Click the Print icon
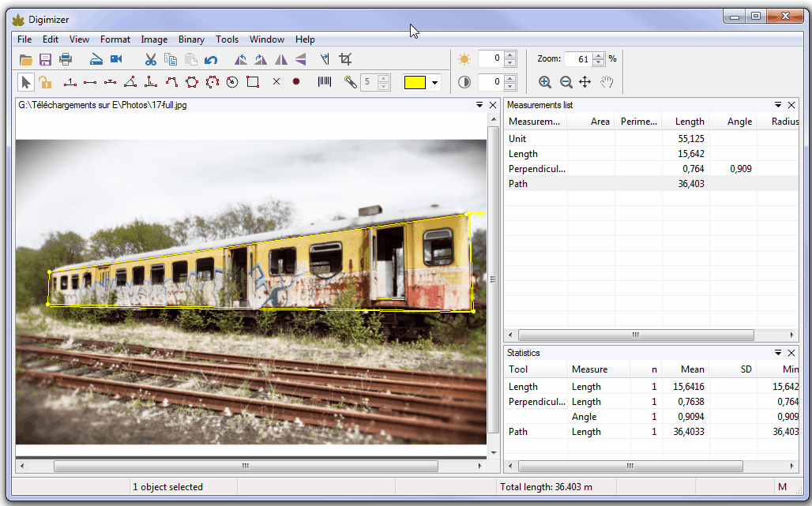The height and width of the screenshot is (506, 812). pos(65,59)
